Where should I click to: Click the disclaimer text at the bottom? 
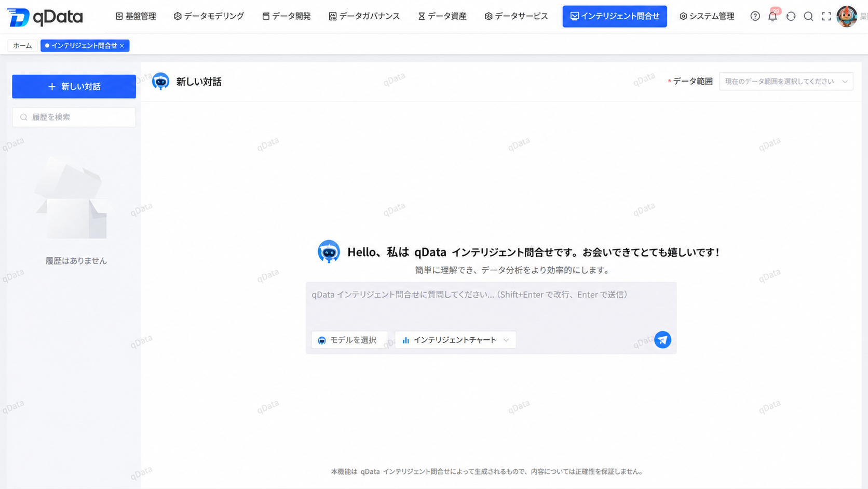488,472
